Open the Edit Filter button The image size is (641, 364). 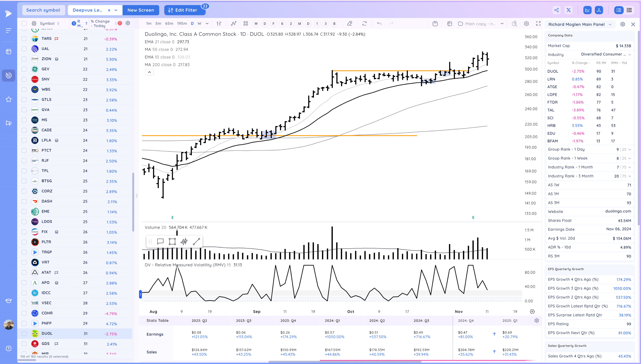click(x=184, y=10)
